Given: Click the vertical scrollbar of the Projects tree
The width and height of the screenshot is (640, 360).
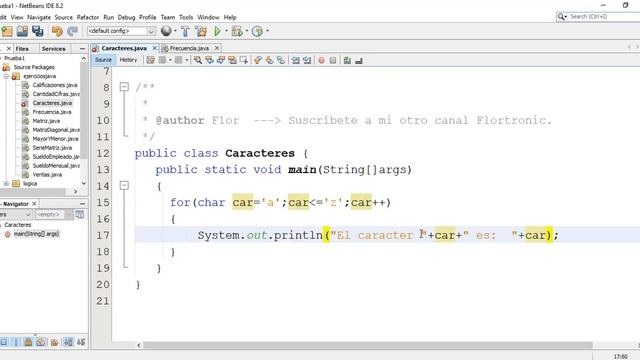Looking at the screenshot, I should pyautogui.click(x=84, y=110).
